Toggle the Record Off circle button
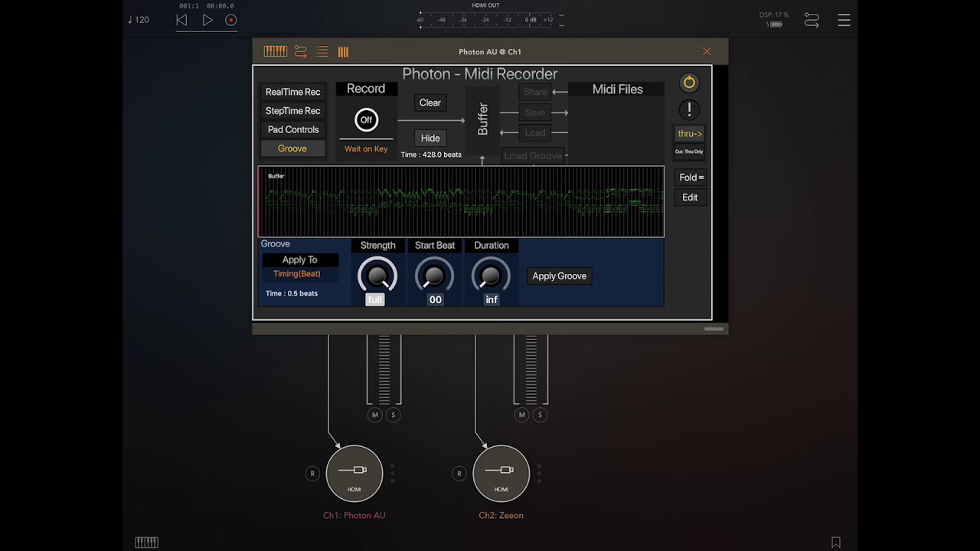Screen dimensions: 980x551 (x=366, y=119)
